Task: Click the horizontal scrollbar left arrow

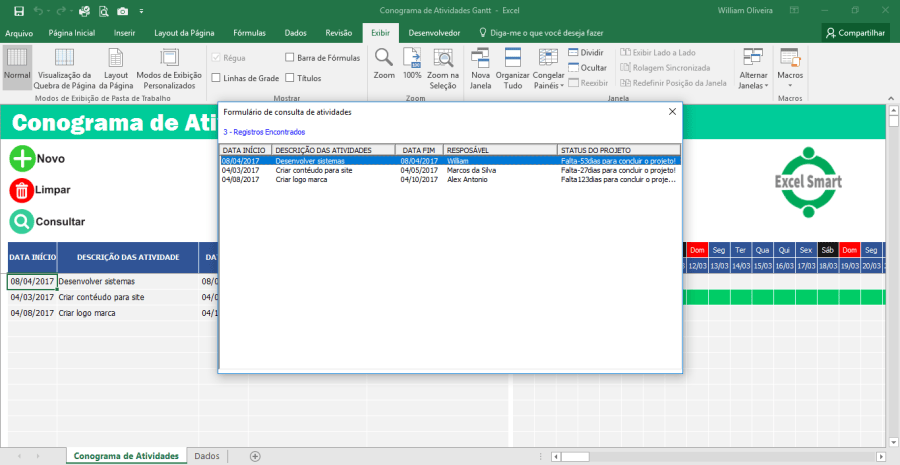Action: tap(556, 456)
